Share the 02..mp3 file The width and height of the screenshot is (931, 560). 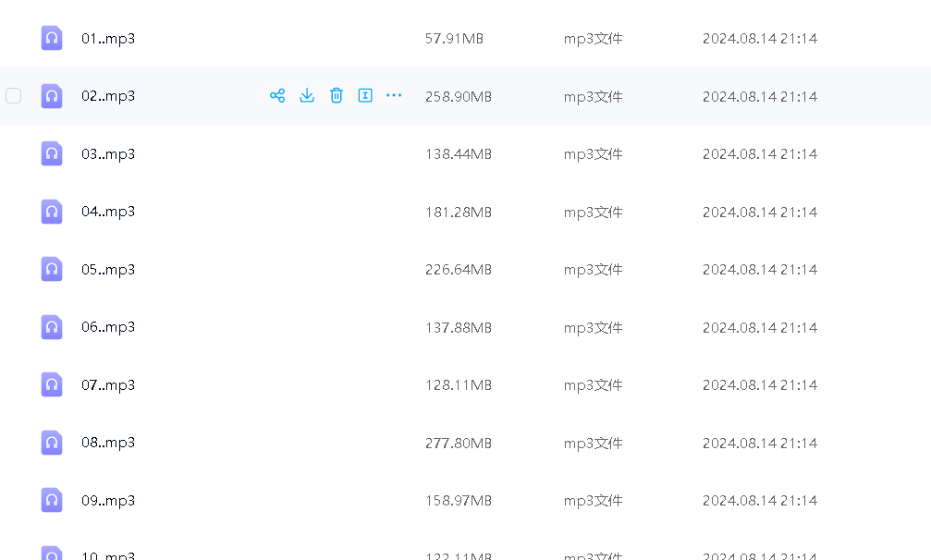[276, 95]
